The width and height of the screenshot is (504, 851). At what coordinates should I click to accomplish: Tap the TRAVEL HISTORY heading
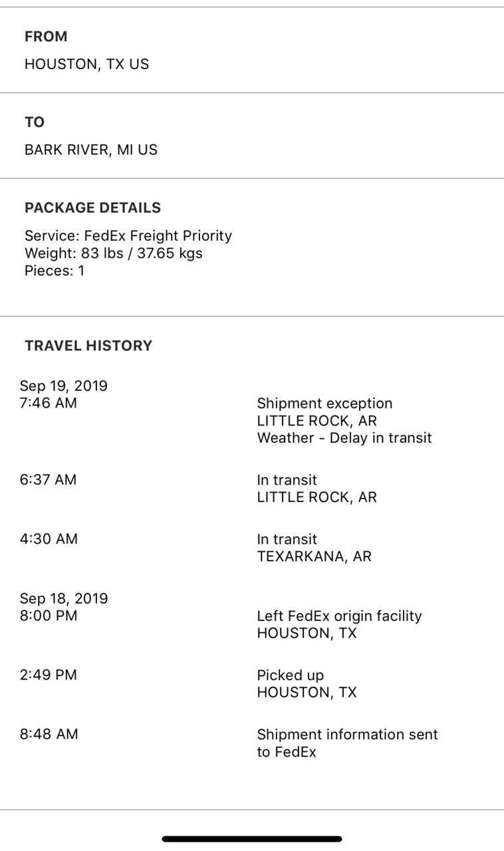click(x=88, y=346)
